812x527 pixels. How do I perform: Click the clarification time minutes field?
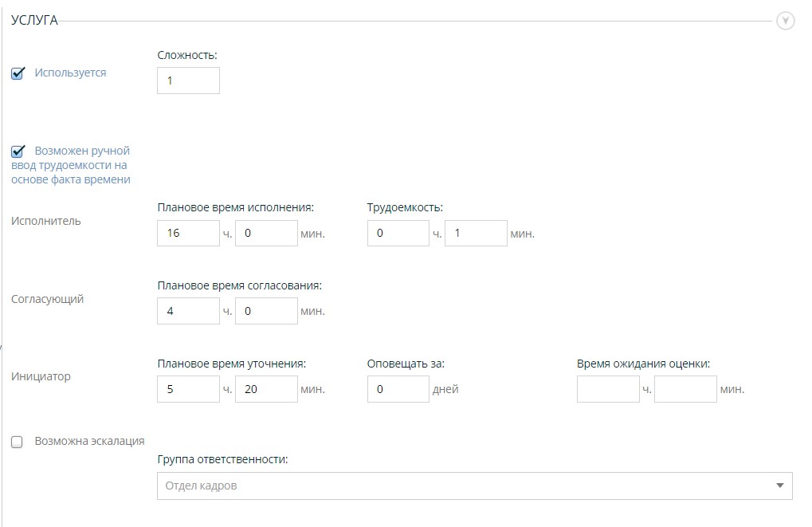pyautogui.click(x=266, y=389)
